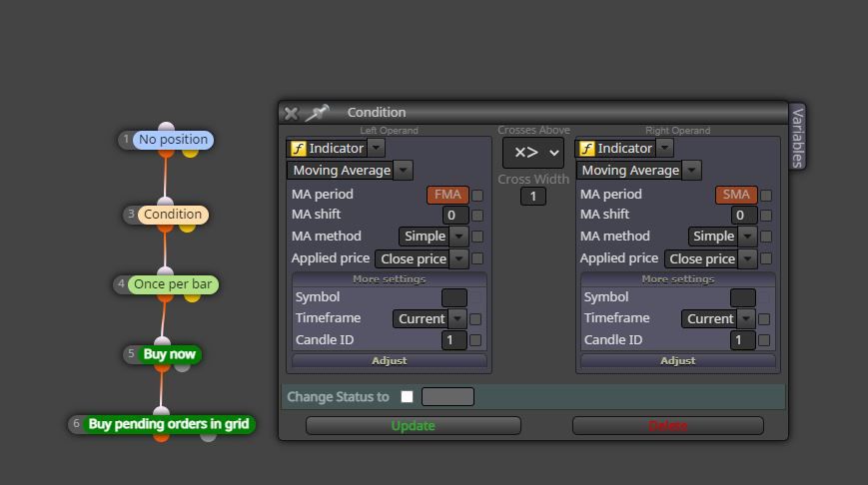The image size is (868, 485).
Task: Click the input connector atop No position block
Action: pos(166,127)
